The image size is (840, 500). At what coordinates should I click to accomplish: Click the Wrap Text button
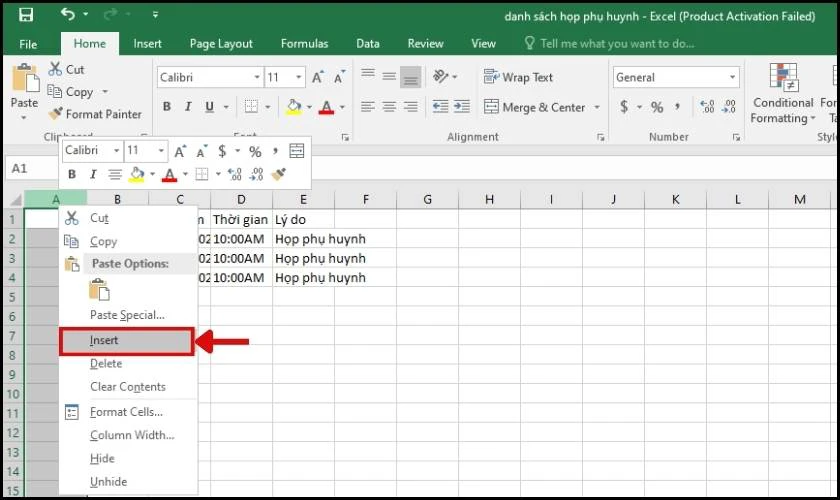point(518,77)
